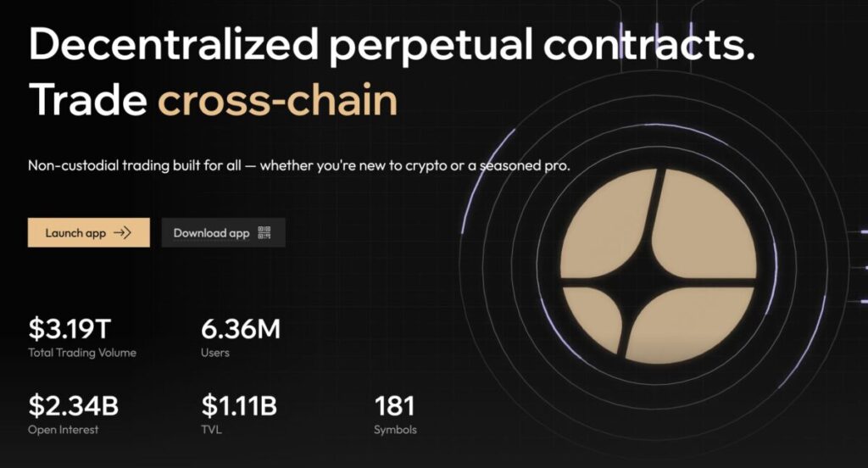Click the 'TVL' label
The height and width of the screenshot is (468, 868).
tap(211, 430)
